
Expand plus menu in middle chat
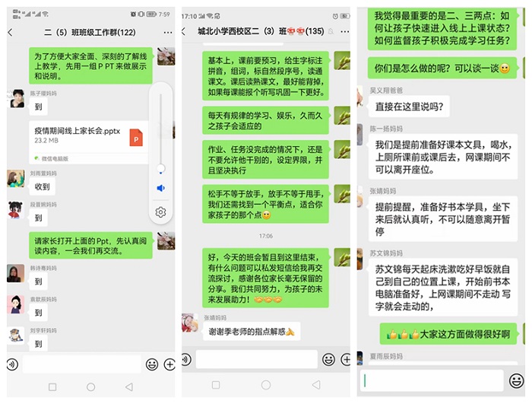coord(346,359)
